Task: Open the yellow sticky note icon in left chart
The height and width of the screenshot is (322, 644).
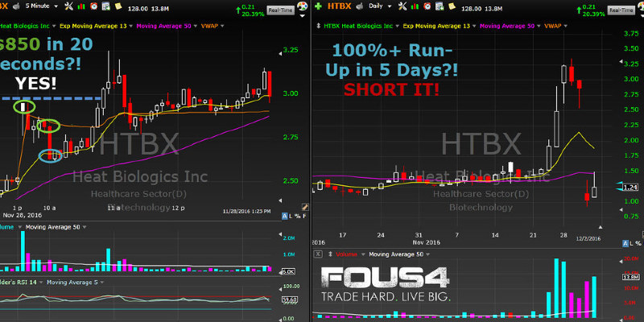Action: [118, 6]
